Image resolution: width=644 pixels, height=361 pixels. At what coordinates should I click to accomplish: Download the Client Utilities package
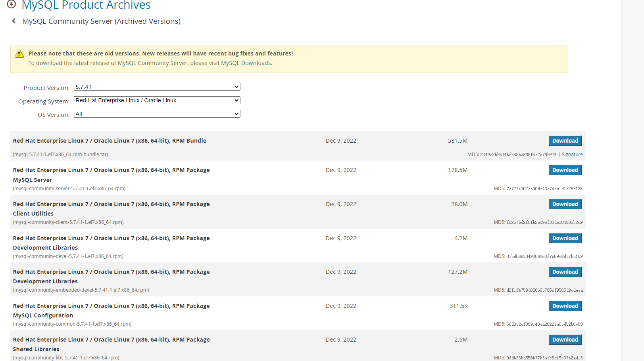[x=565, y=204]
